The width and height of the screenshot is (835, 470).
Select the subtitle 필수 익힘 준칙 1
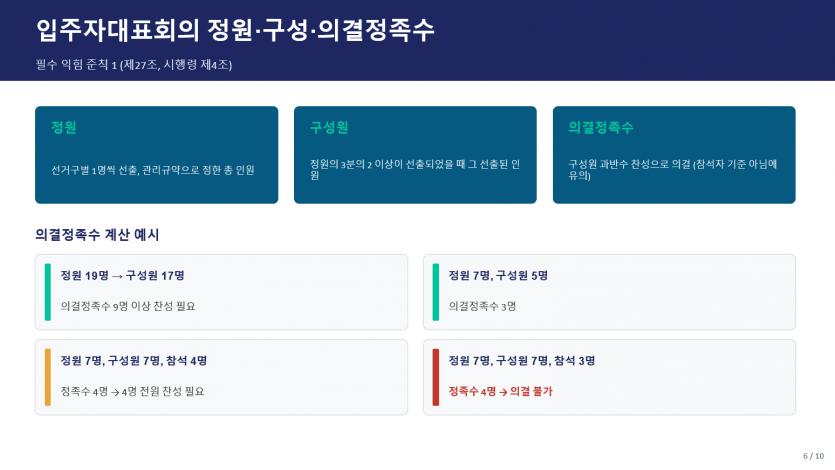pos(76,65)
